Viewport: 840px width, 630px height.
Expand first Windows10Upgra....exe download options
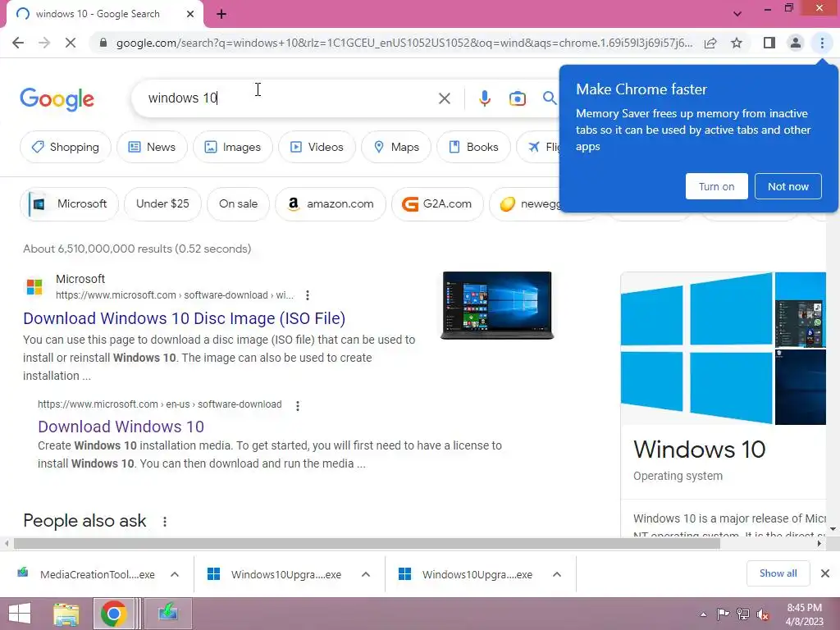[366, 574]
